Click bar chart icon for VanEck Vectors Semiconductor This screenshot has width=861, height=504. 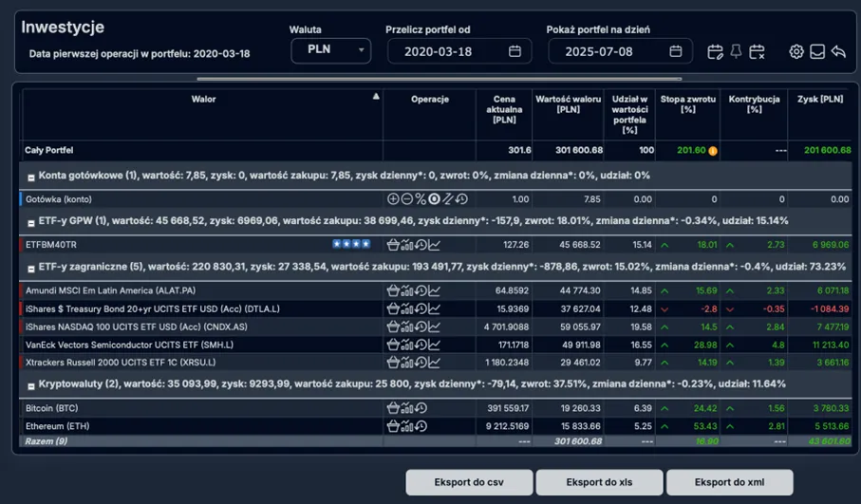click(x=407, y=345)
